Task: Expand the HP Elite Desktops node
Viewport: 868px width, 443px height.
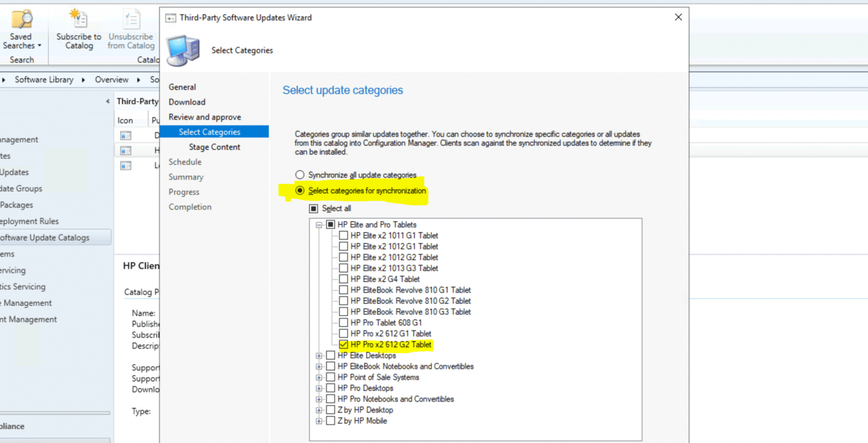Action: 319,355
